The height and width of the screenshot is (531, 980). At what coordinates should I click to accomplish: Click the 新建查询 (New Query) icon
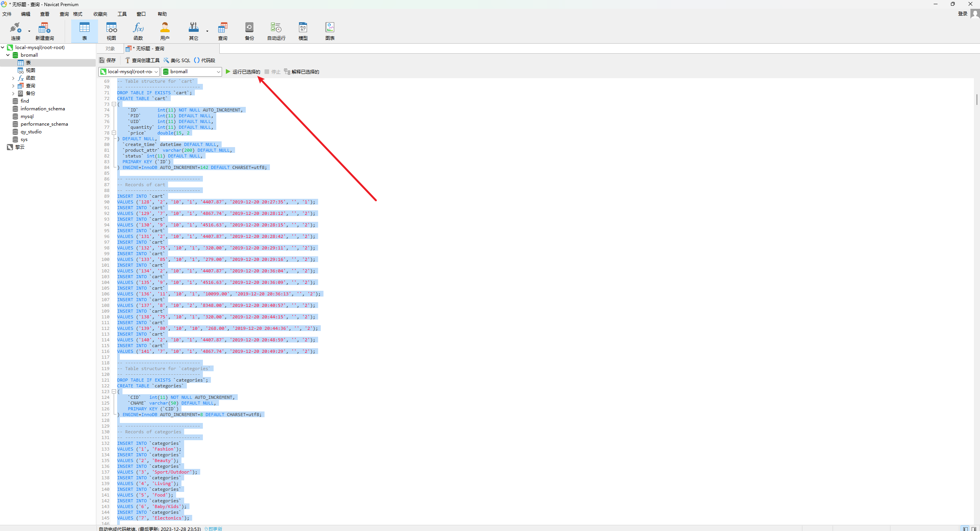pyautogui.click(x=44, y=31)
